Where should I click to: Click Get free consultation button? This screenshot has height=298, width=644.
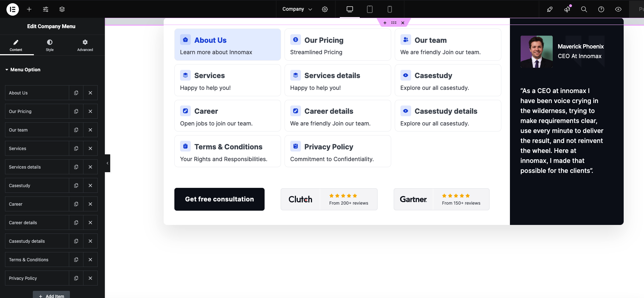pyautogui.click(x=219, y=199)
